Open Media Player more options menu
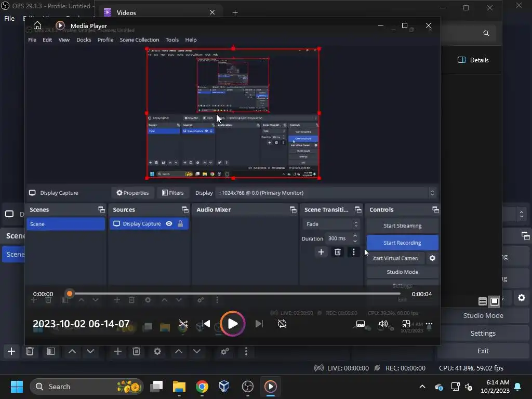Viewport: 532px width, 399px height. click(429, 324)
